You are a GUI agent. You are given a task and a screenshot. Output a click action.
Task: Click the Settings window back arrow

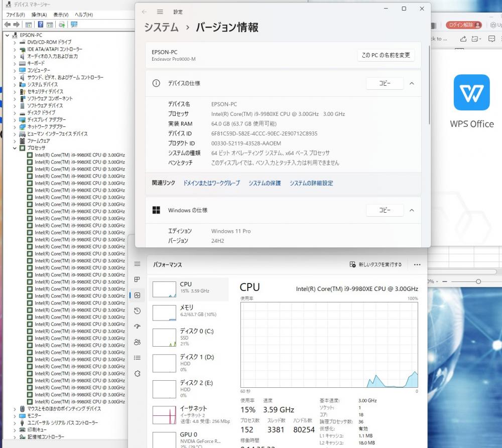(144, 12)
